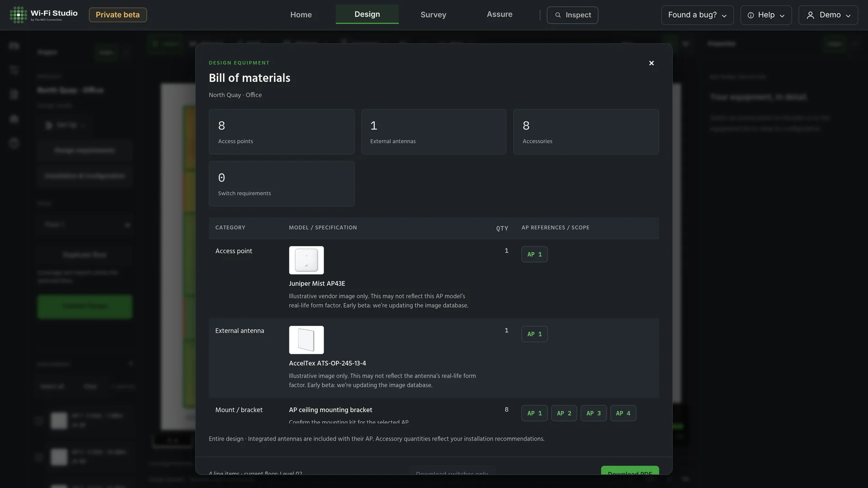
Task: Click AP 1 tag in Access point row
Action: [x=534, y=254]
